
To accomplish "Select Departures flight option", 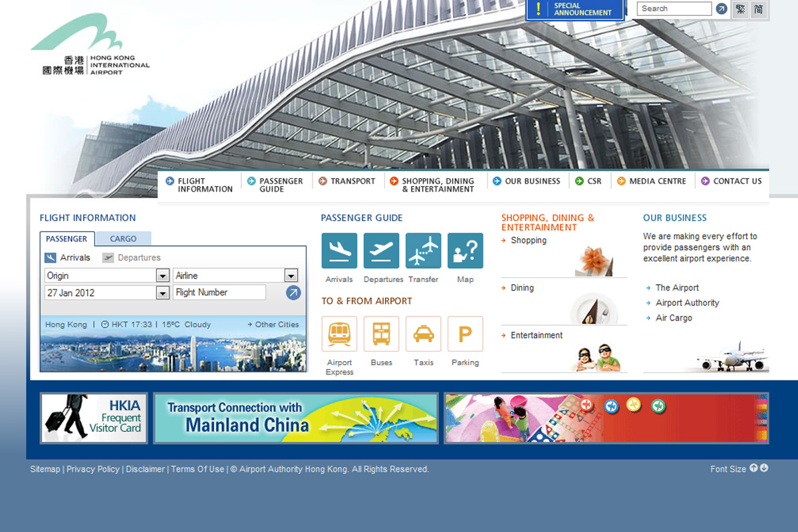I will (x=131, y=257).
